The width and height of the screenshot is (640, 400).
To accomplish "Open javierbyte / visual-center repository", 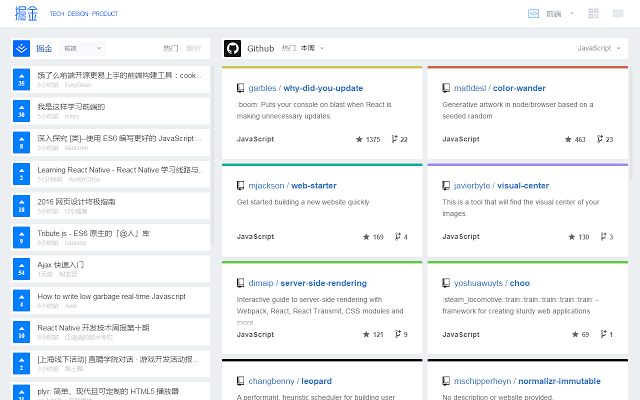I will (501, 186).
